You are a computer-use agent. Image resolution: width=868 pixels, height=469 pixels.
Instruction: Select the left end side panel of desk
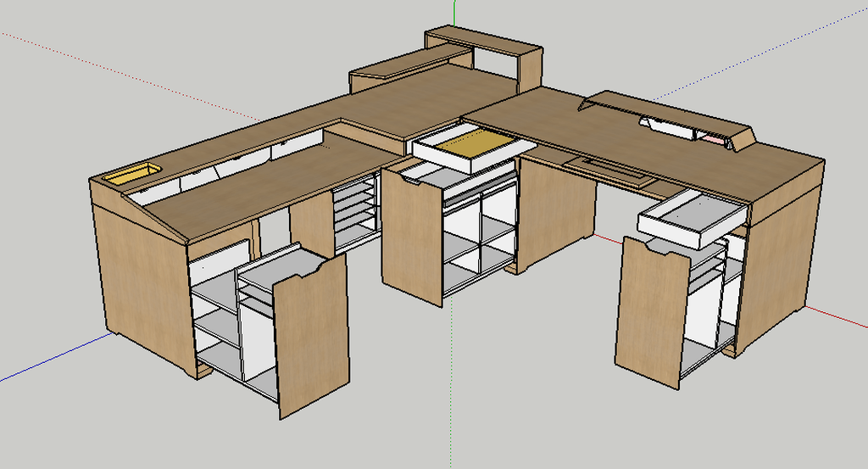[144, 276]
